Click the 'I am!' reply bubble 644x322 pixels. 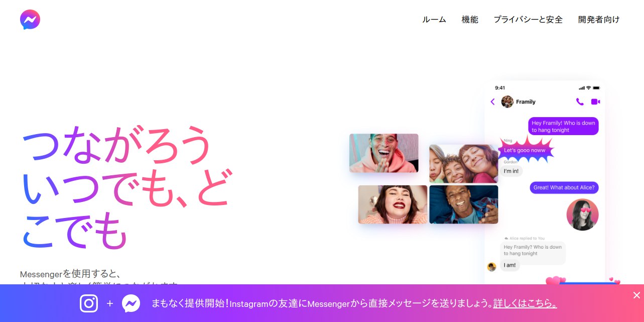click(x=509, y=265)
